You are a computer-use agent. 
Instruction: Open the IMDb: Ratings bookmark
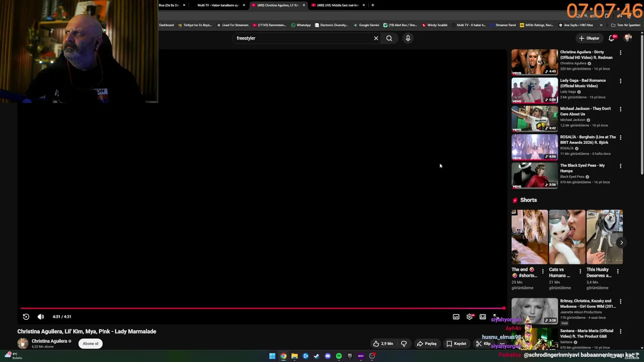536,25
